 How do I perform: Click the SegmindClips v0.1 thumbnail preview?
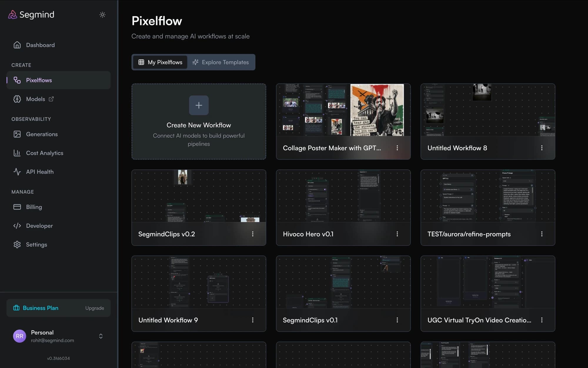point(343,282)
